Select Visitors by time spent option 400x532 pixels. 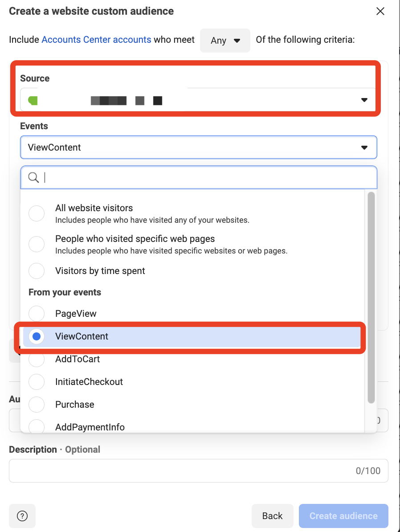37,271
